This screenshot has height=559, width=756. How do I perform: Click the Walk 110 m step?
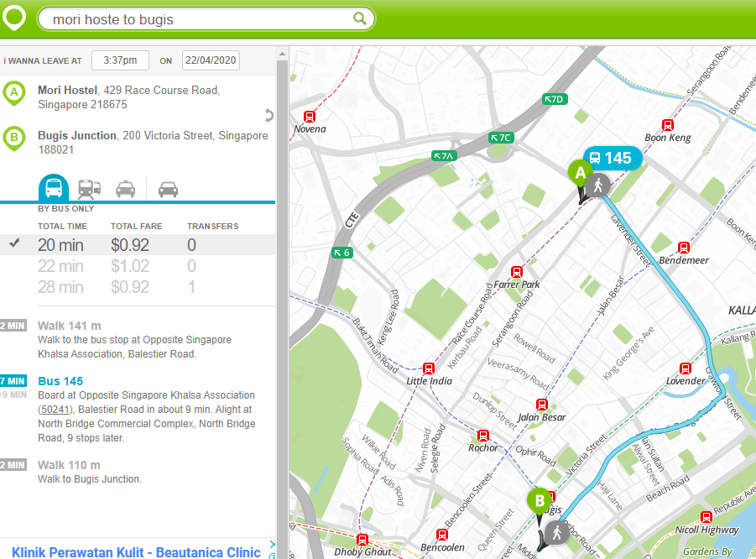pyautogui.click(x=69, y=466)
